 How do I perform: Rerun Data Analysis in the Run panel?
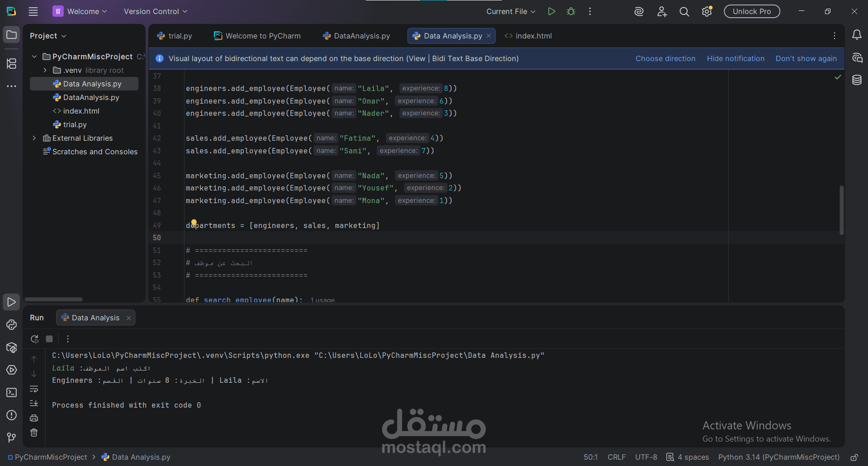point(34,338)
